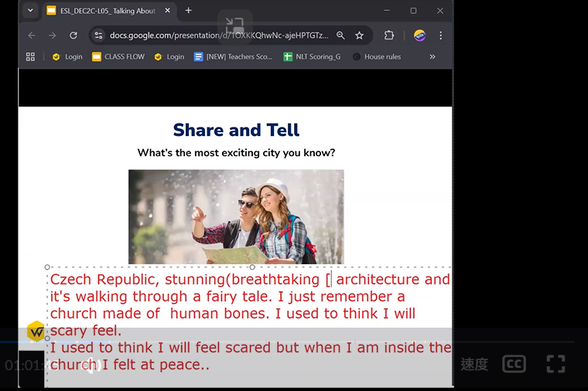Open the Chrome profile avatar
The height and width of the screenshot is (391, 588).
pyautogui.click(x=419, y=36)
